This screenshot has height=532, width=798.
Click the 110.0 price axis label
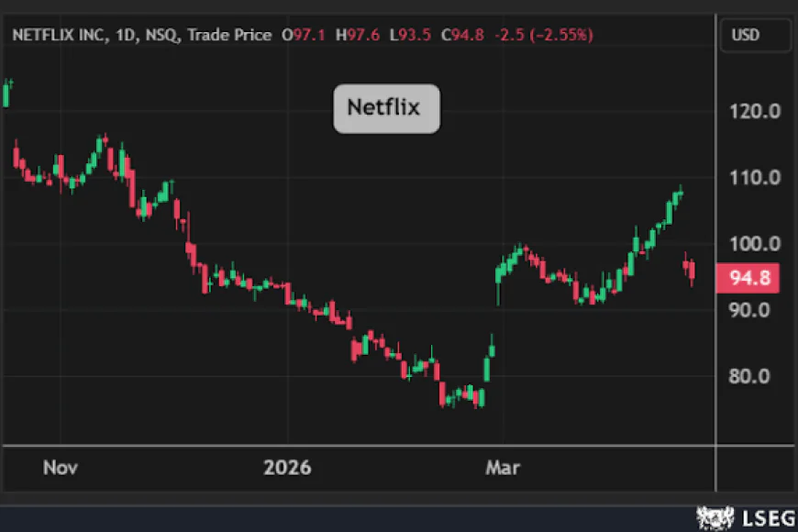[x=756, y=178]
